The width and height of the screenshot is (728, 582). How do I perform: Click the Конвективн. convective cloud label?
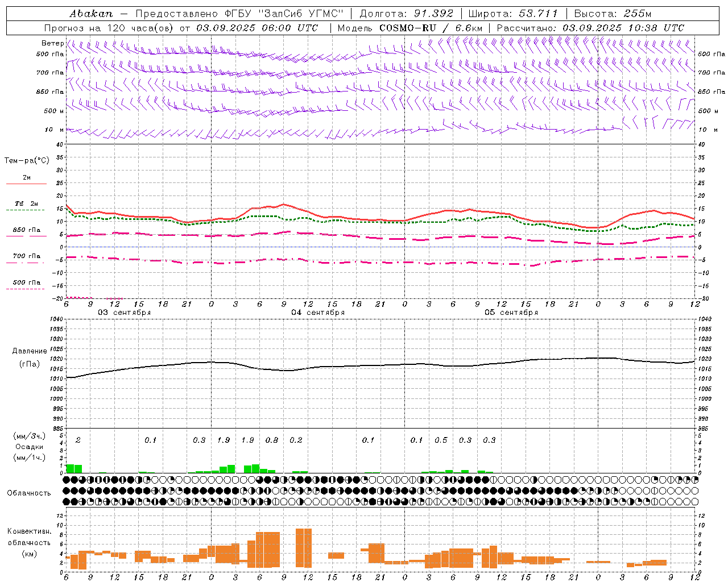[x=30, y=531]
